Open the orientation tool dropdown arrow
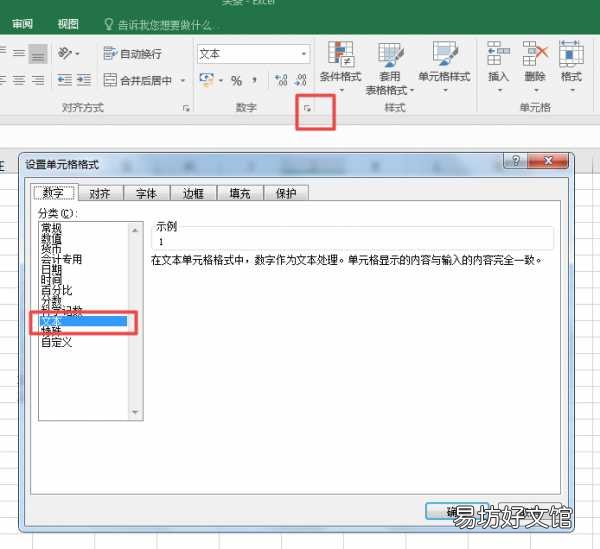 77,54
